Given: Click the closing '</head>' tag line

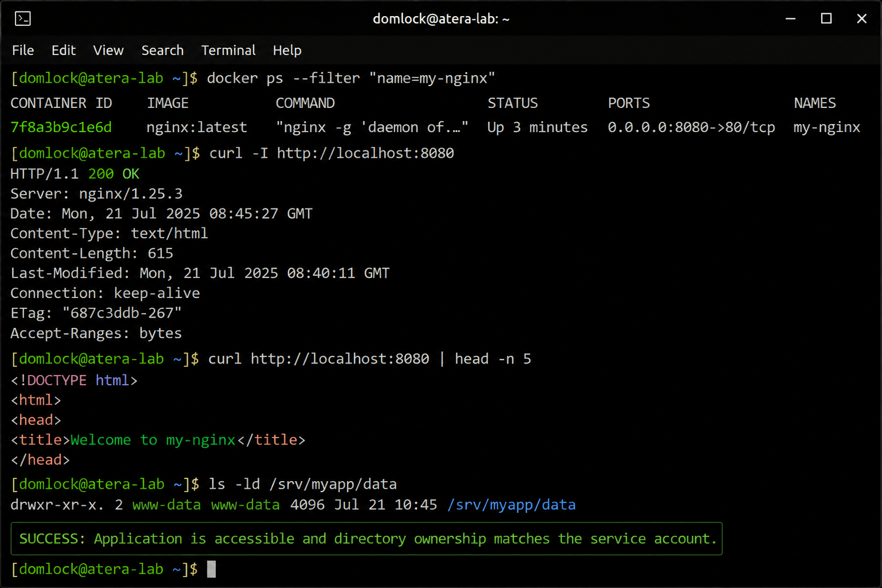Looking at the screenshot, I should (40, 460).
